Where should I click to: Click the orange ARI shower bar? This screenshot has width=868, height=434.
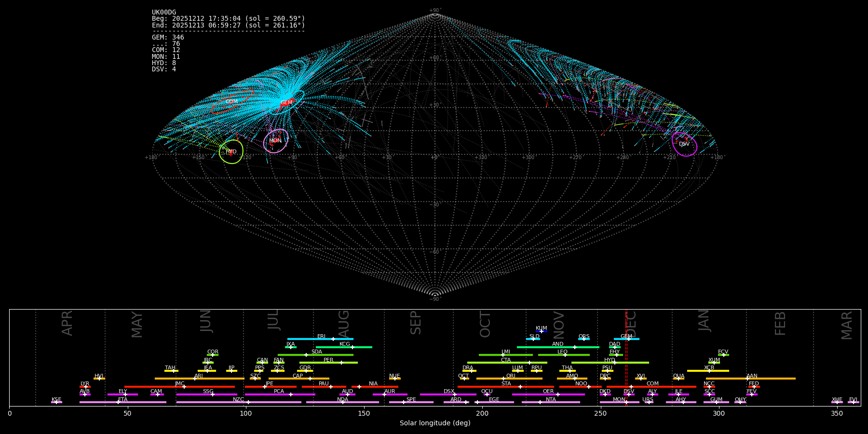[x=199, y=379]
